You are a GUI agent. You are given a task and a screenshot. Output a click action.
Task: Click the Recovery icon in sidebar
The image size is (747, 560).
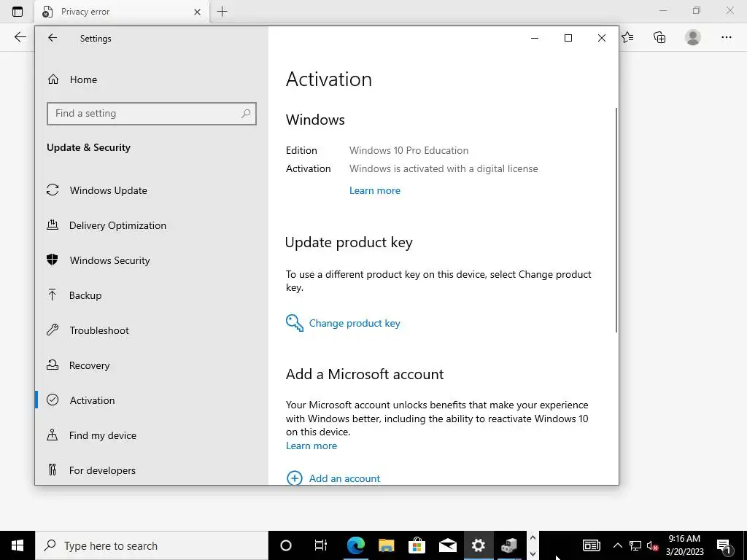click(53, 365)
